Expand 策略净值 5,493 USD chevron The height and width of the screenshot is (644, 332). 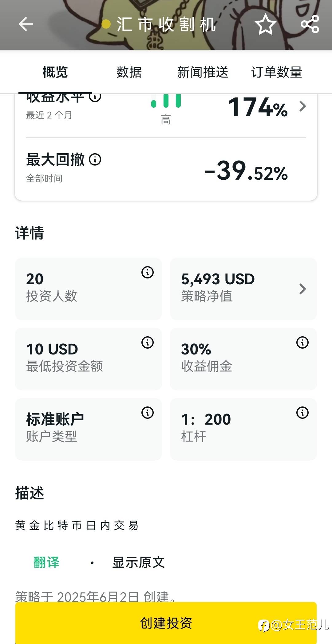[303, 289]
